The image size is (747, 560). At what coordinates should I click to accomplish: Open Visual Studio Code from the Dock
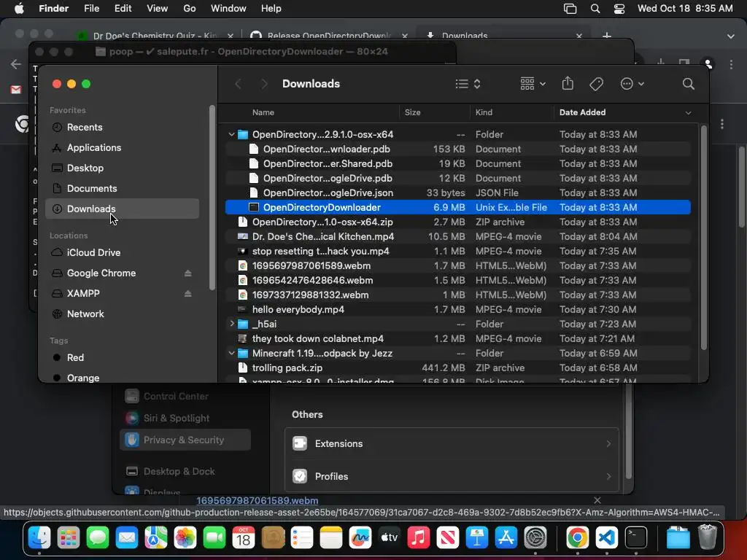606,538
